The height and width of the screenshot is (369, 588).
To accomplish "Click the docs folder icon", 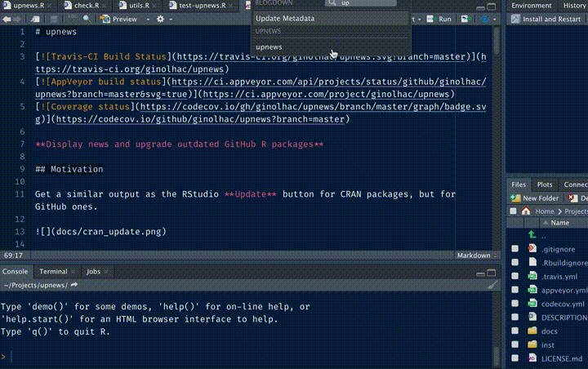I will tap(532, 331).
